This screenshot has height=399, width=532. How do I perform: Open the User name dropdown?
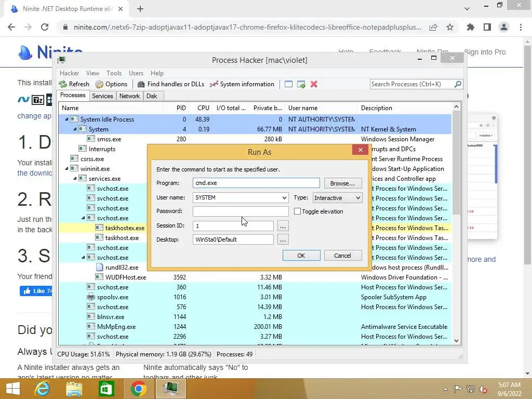[x=284, y=197]
